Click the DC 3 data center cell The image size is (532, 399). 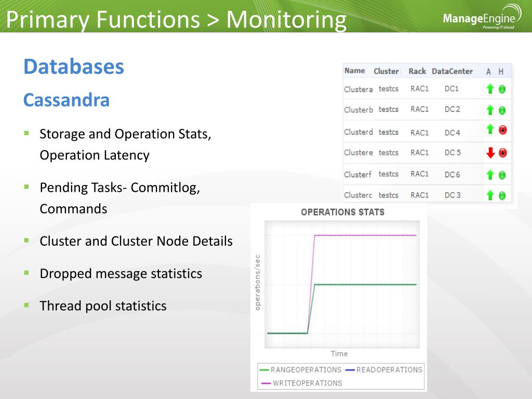point(453,195)
